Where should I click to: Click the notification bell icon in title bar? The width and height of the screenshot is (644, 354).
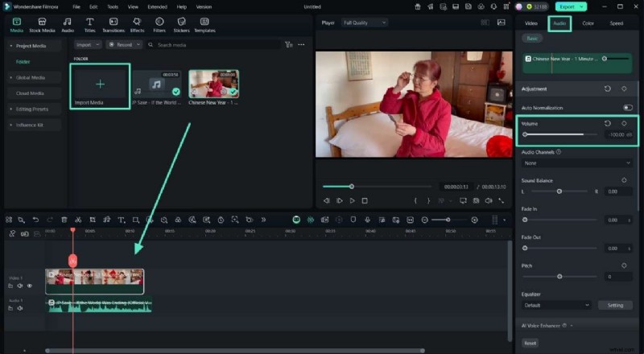coord(493,6)
